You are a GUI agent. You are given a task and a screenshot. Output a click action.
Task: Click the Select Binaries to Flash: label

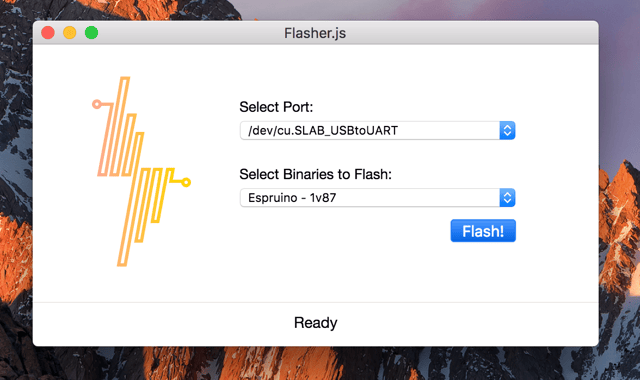[316, 174]
